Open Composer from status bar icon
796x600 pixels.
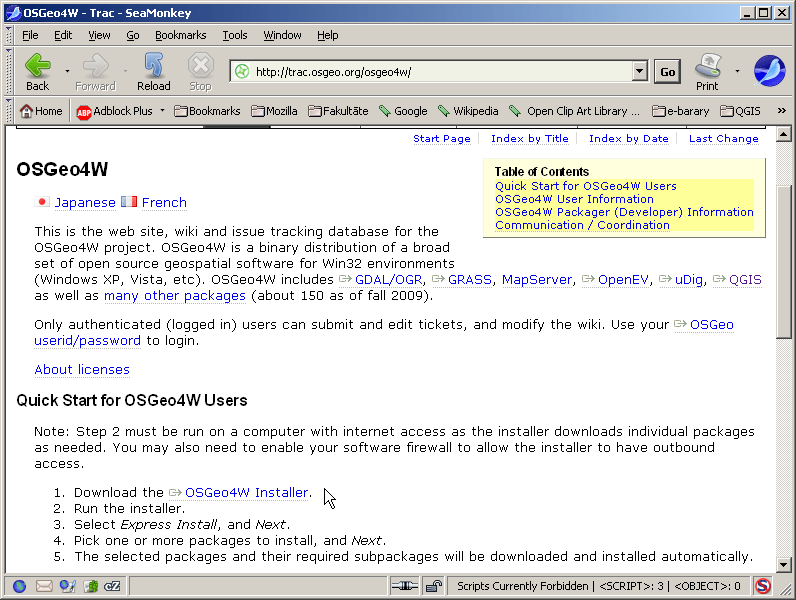(x=68, y=586)
